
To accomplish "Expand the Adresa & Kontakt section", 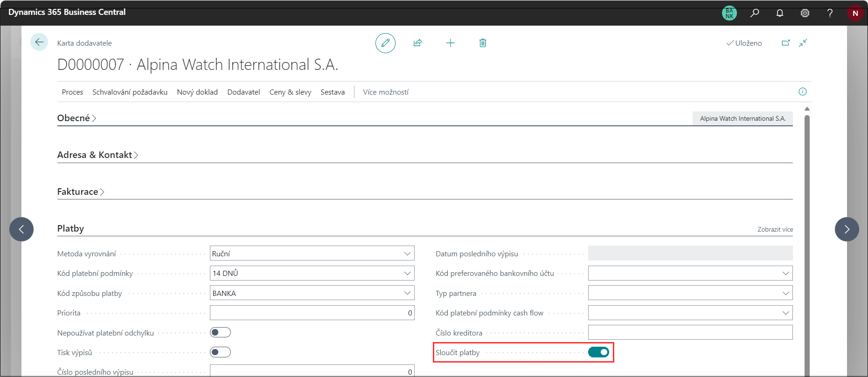I will 97,155.
